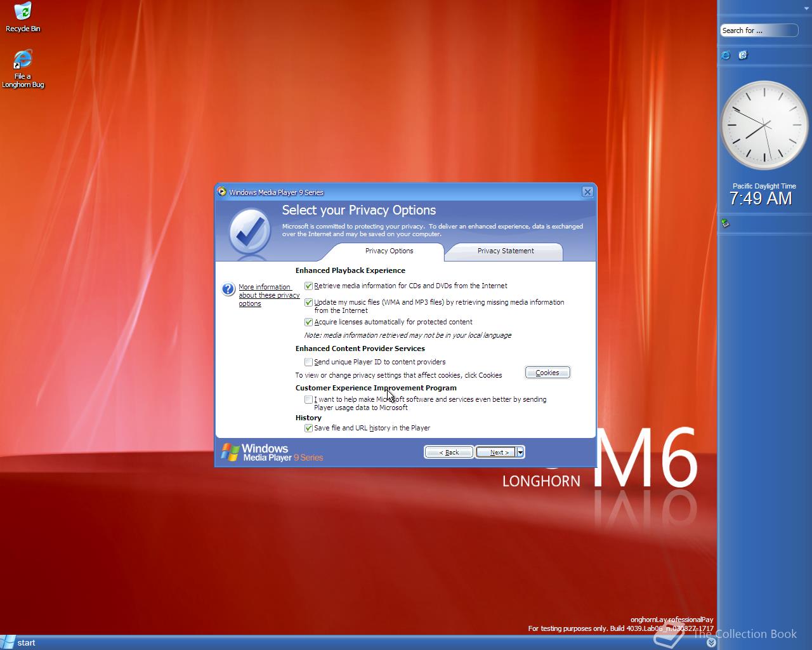Select the Privacy Options tab
Viewport: 812px width, 650px height.
coord(389,251)
